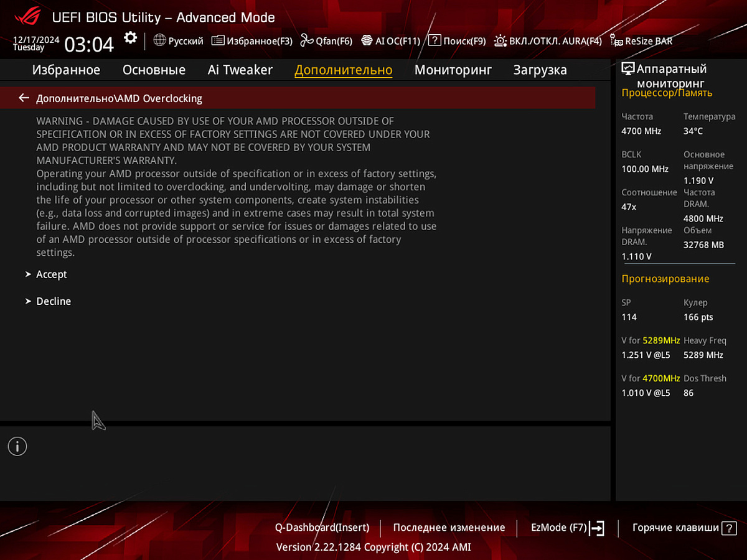Screen dimensions: 747x560
Task: Toggle ВКЛ./ОТКЛ. AURA(F4) lighting
Action: [548, 41]
